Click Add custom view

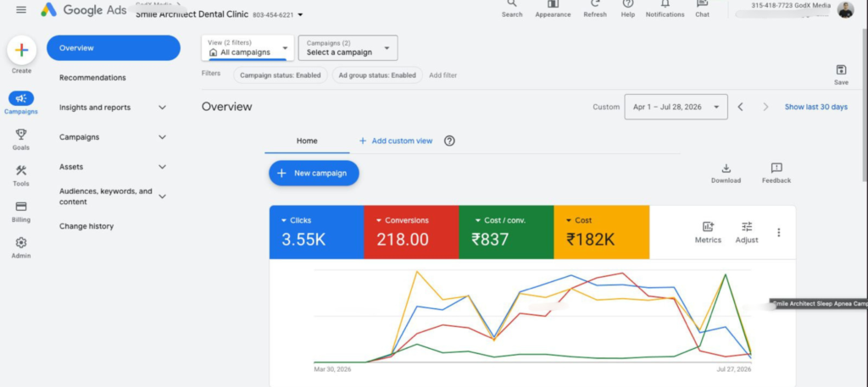click(396, 141)
